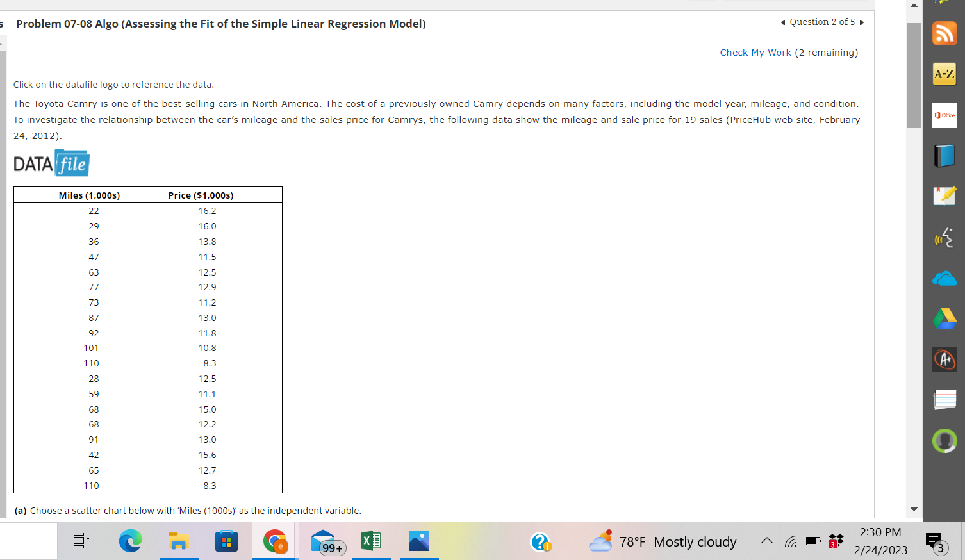Select the price value 11.5
The width and height of the screenshot is (965, 560).
coord(207,257)
